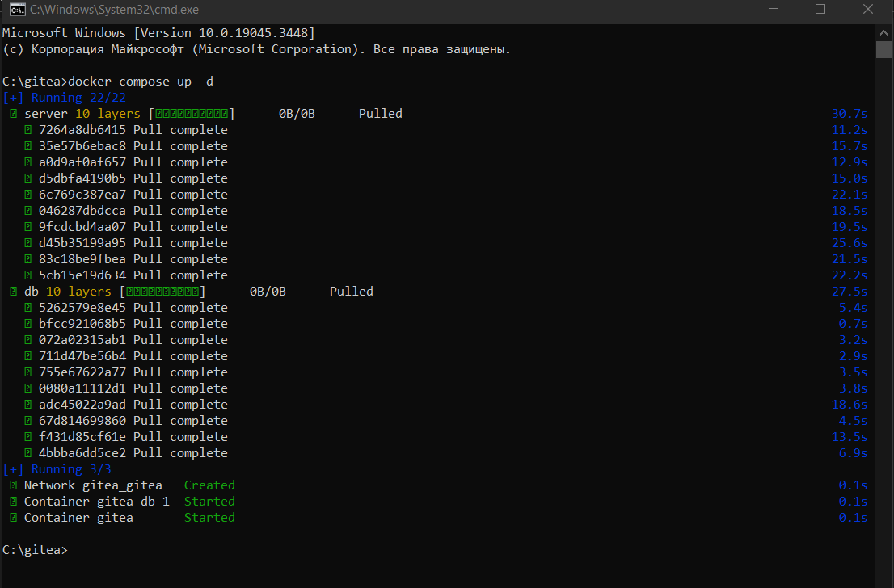Click status glyph beside Container gitea-db-1

(x=14, y=502)
